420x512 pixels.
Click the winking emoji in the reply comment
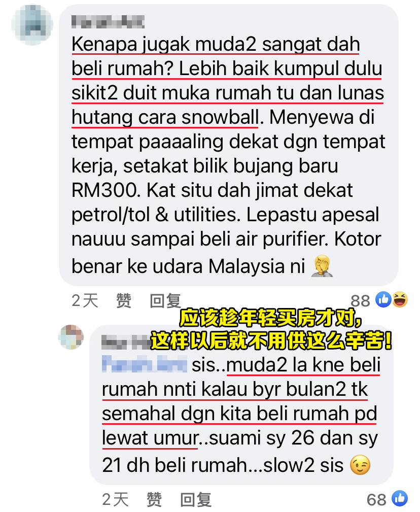point(360,465)
